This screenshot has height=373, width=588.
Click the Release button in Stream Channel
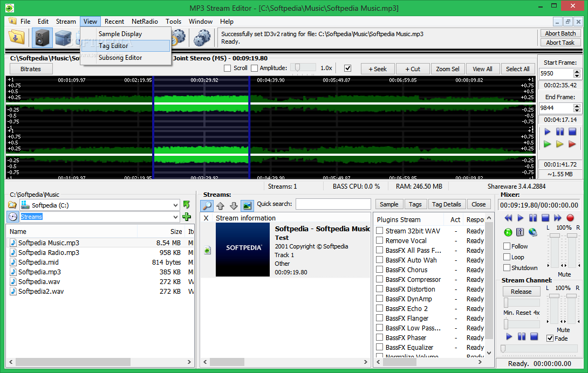pyautogui.click(x=521, y=291)
